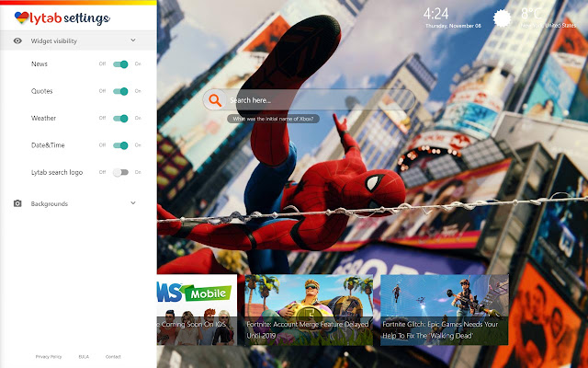This screenshot has width=588, height=368.
Task: Open Fortnite Account Merge news card
Action: pos(309,310)
